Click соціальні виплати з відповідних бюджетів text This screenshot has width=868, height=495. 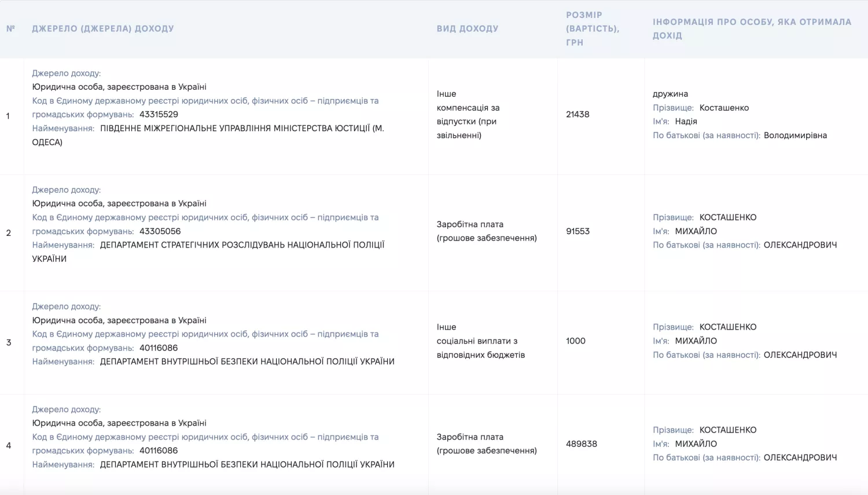tap(480, 348)
